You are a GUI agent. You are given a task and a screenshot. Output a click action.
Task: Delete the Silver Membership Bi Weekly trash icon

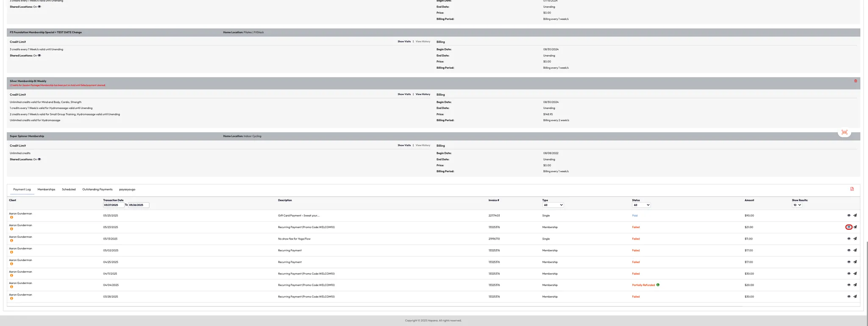pyautogui.click(x=855, y=81)
